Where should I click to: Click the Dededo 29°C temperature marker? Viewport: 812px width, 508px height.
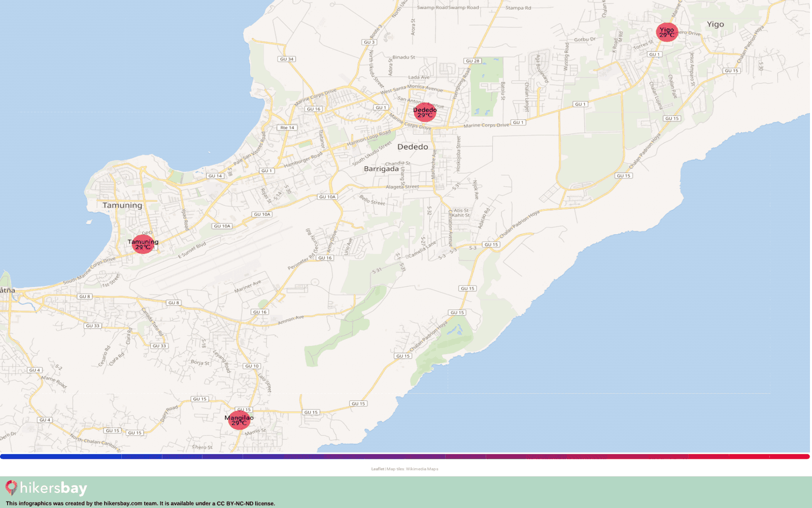point(425,112)
